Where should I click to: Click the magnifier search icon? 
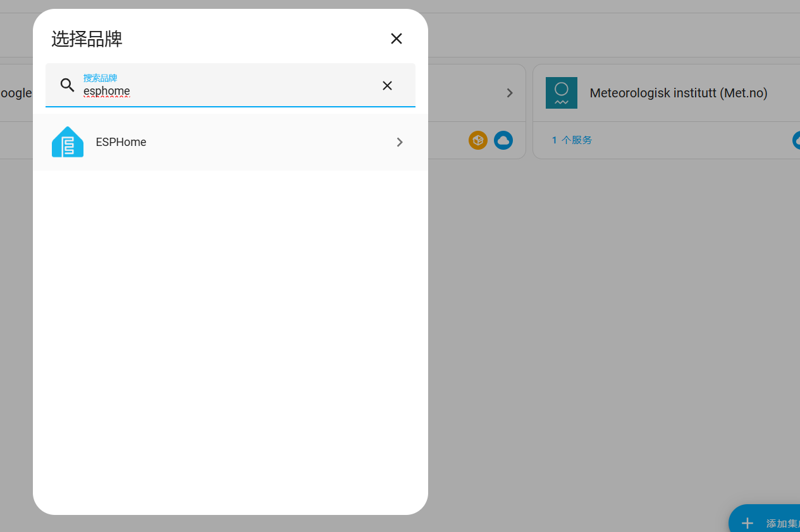click(68, 85)
